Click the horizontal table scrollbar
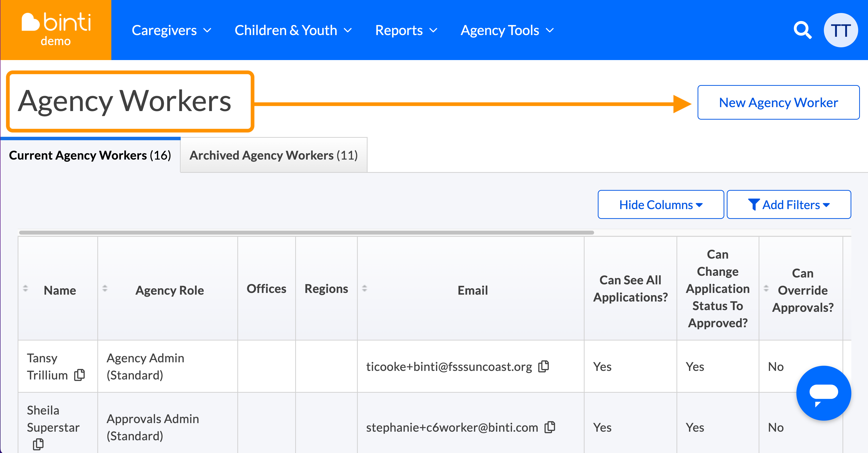868x453 pixels. coord(306,232)
